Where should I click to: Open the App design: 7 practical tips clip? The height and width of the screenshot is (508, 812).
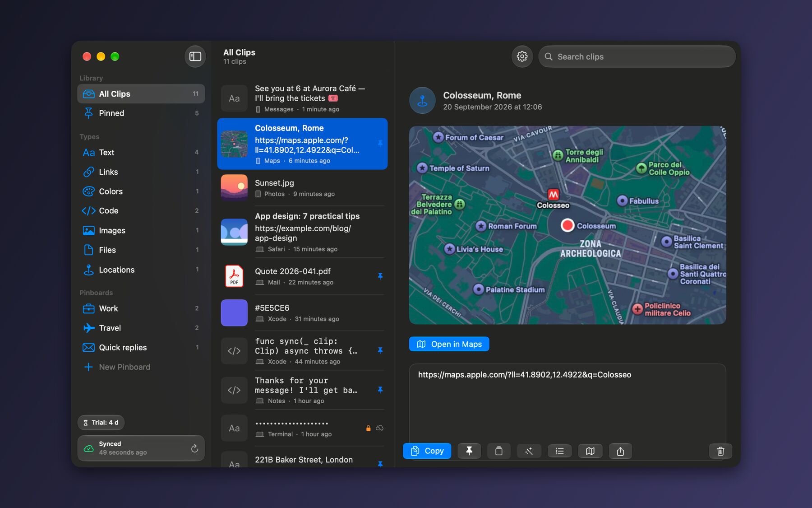pyautogui.click(x=302, y=232)
